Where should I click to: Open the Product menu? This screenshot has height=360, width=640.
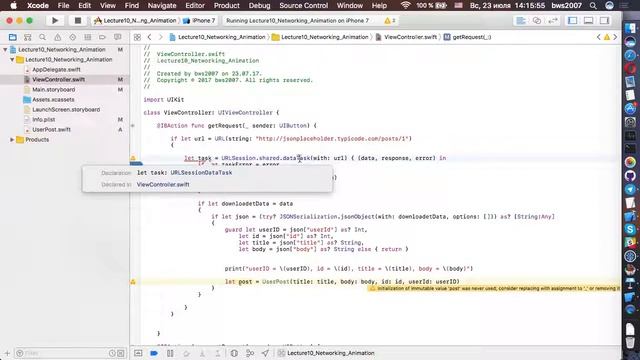(x=227, y=5)
